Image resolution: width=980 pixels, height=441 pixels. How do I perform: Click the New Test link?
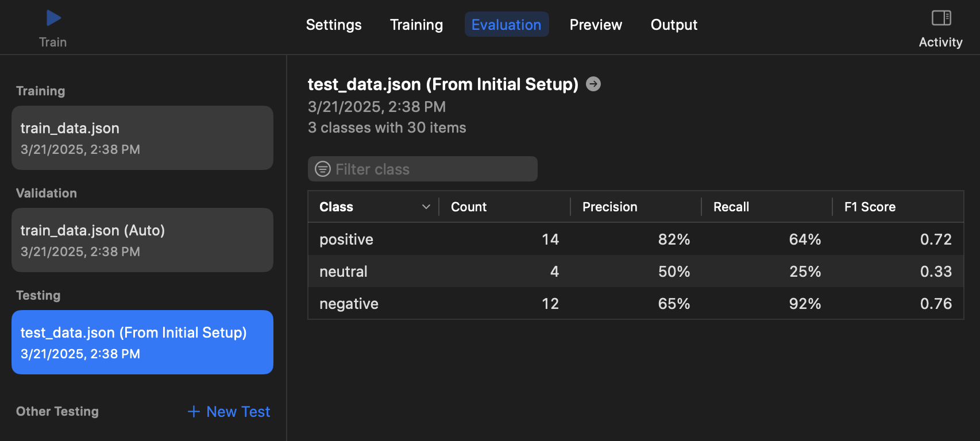coord(238,412)
